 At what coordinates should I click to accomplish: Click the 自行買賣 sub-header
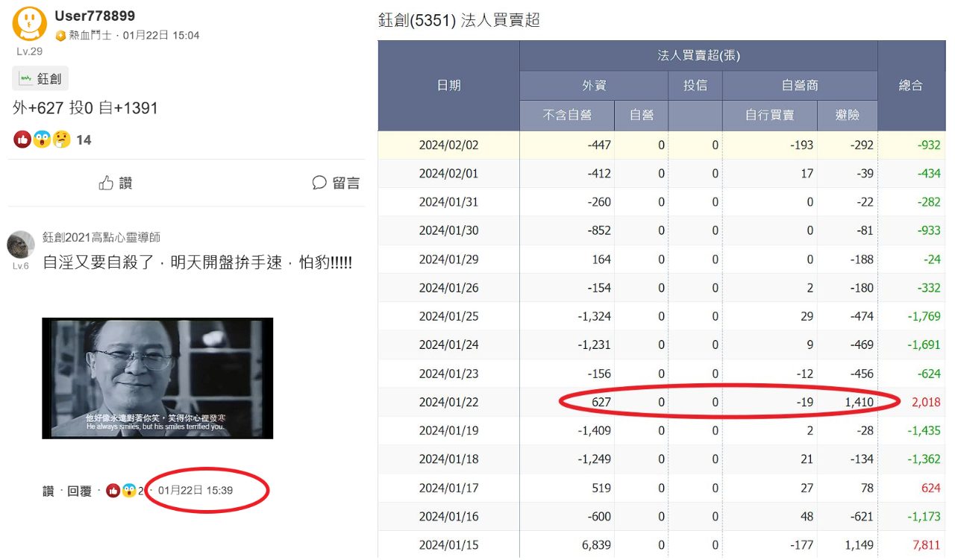point(770,116)
